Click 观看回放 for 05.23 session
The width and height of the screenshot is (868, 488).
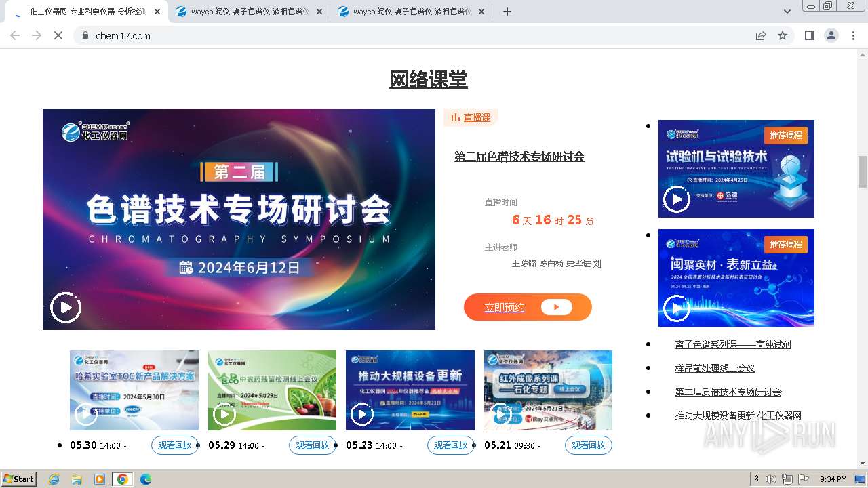(x=451, y=445)
